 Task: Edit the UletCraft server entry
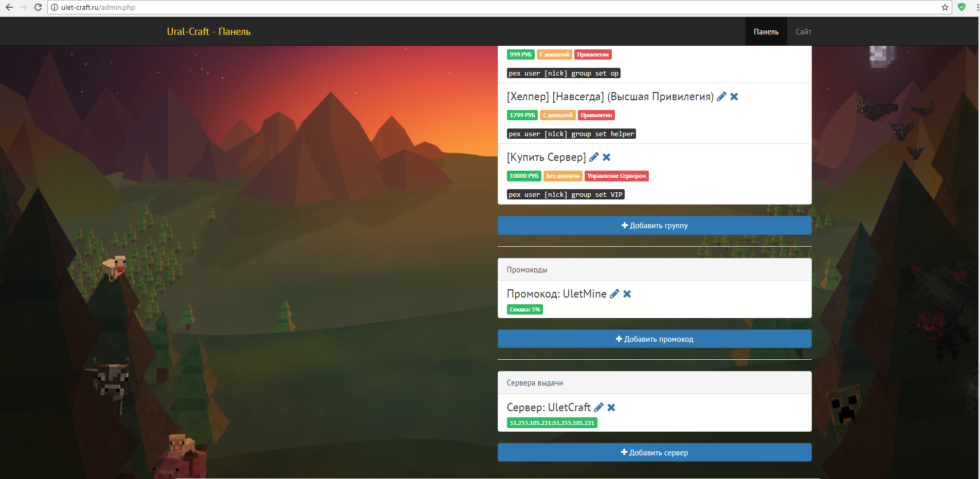click(x=598, y=408)
